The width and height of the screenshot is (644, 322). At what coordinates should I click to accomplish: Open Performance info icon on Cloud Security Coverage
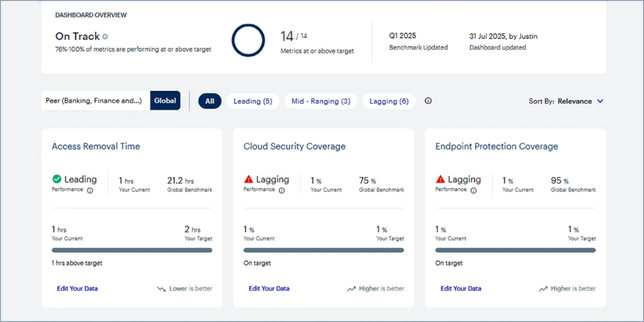click(x=282, y=190)
